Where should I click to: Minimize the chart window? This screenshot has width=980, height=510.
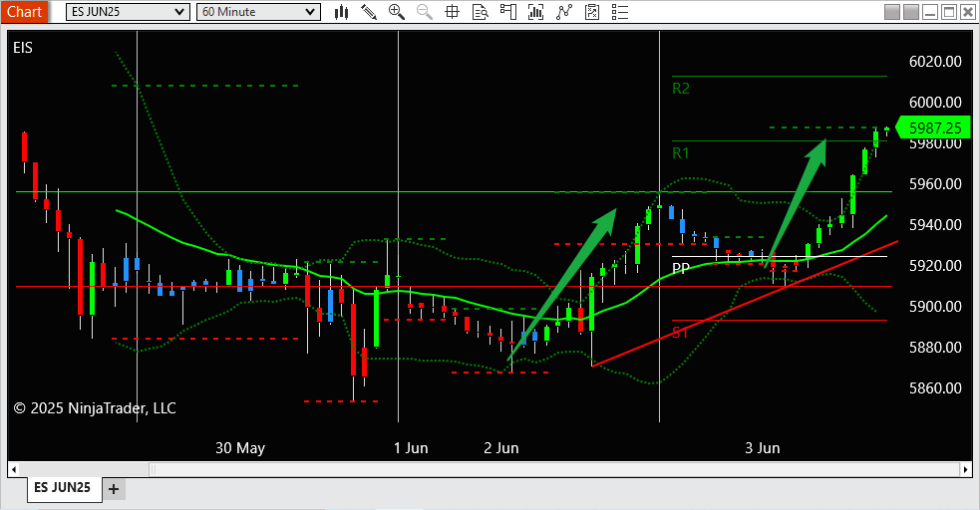click(x=930, y=12)
